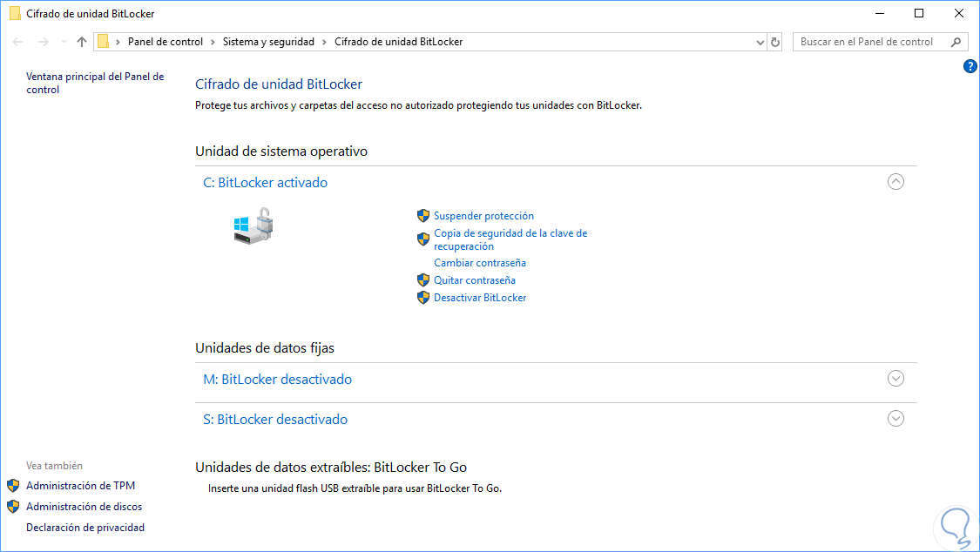This screenshot has width=980, height=552.
Task: Click the title bar folder icon
Action: coord(15,13)
